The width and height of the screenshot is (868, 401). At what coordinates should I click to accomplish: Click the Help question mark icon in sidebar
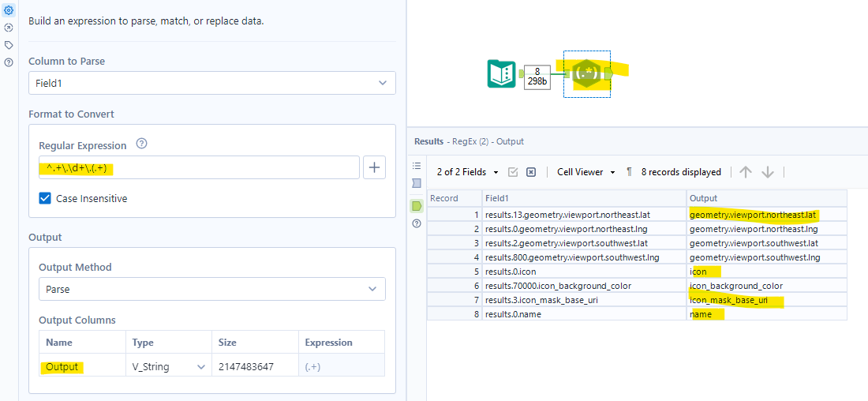point(9,62)
